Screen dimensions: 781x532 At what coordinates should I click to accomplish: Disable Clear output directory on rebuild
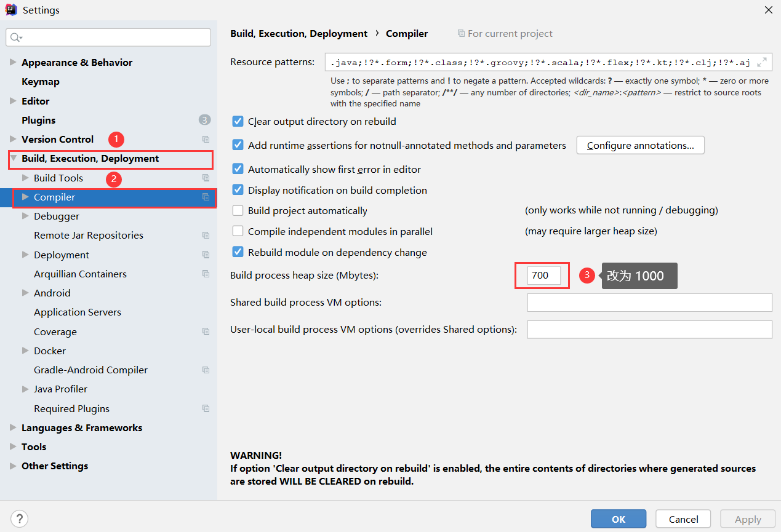[x=238, y=122]
